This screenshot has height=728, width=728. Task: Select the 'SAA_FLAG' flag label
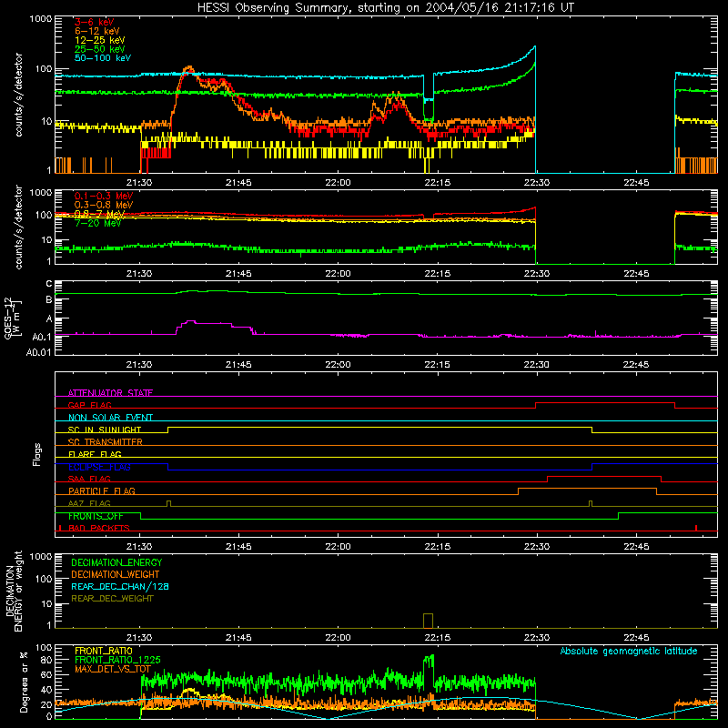(x=89, y=479)
